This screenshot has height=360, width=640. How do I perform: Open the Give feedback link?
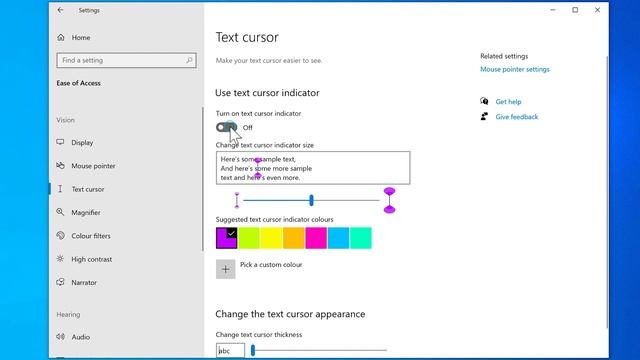(517, 117)
